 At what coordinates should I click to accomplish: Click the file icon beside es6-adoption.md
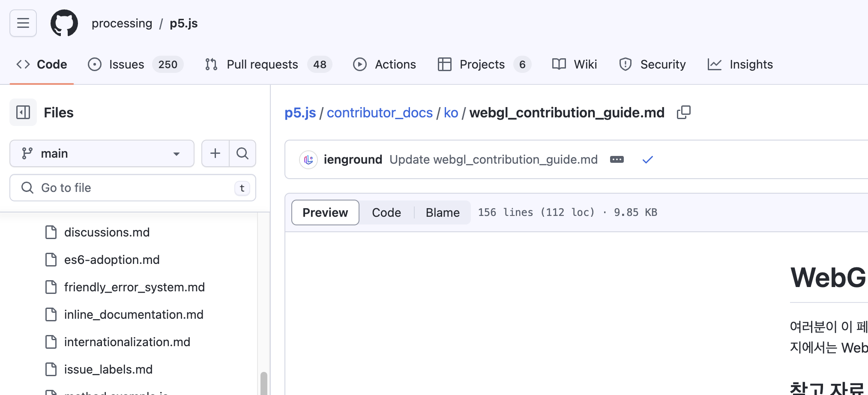point(51,260)
